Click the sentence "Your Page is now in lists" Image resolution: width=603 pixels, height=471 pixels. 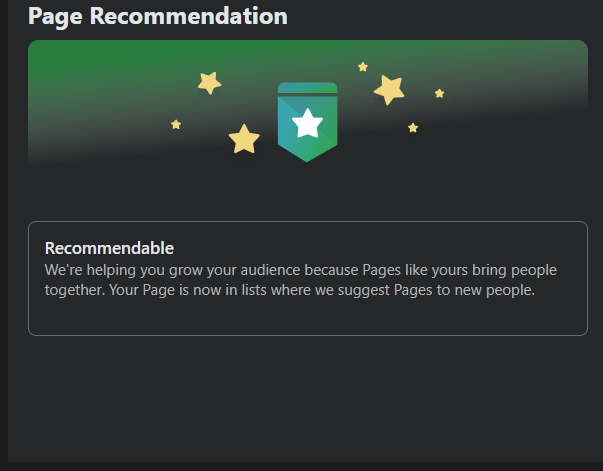click(188, 290)
